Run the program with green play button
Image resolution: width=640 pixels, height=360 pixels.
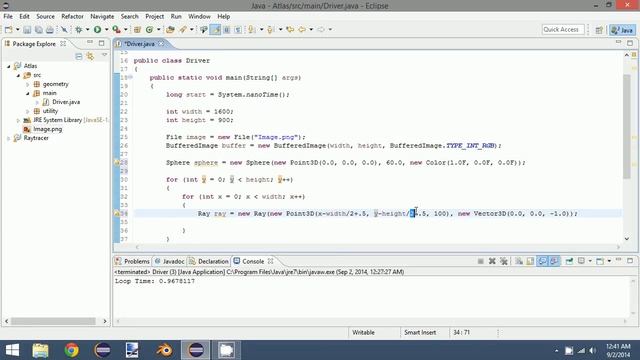tap(98, 29)
